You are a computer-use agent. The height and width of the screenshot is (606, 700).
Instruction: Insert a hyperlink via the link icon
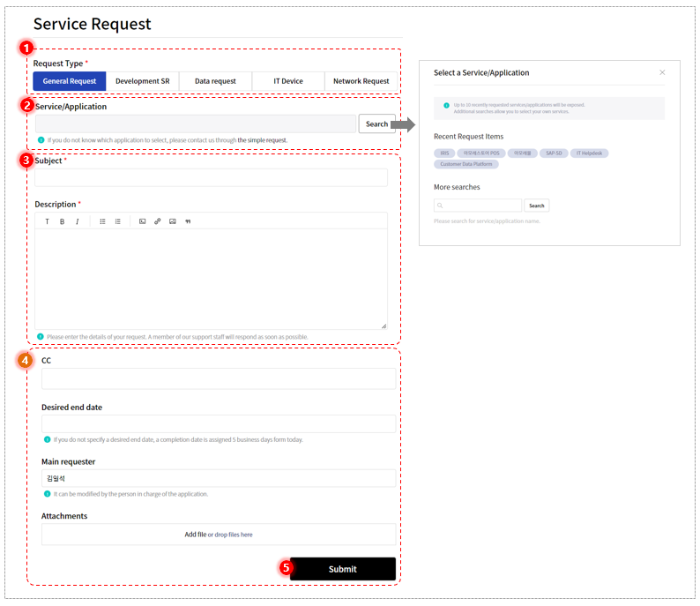pyautogui.click(x=158, y=221)
